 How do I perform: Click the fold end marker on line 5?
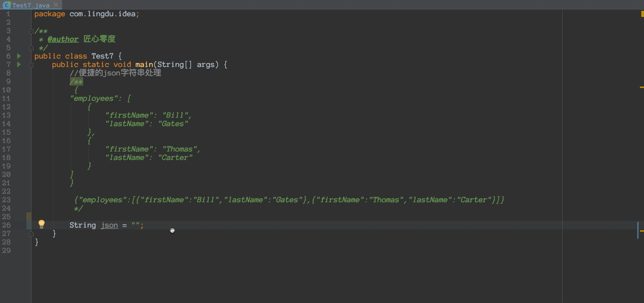click(x=31, y=48)
